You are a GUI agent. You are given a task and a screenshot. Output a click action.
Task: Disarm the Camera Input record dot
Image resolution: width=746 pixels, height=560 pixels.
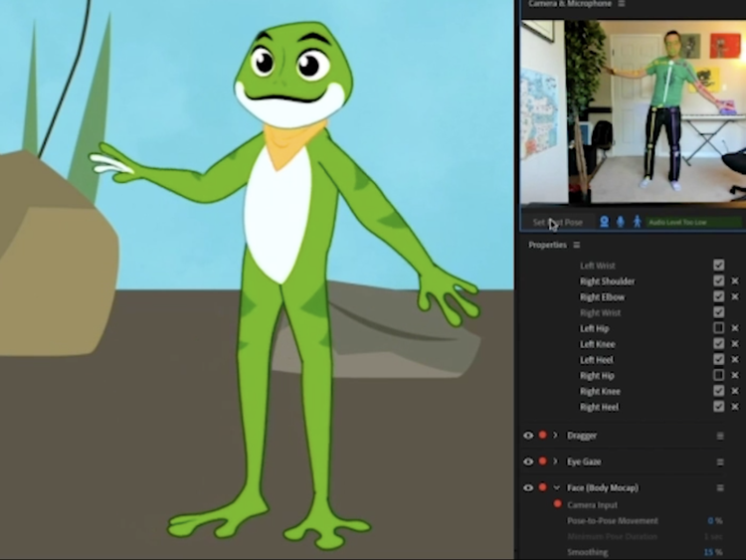[x=558, y=504]
